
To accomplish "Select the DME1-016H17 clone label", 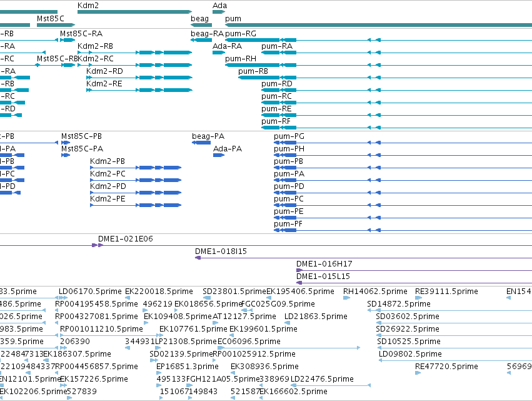I will [324, 264].
